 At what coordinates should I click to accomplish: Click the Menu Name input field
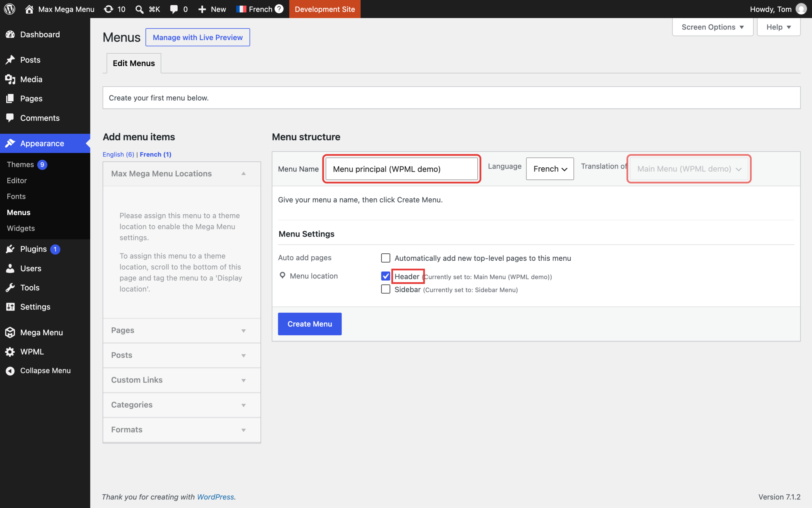tap(401, 169)
